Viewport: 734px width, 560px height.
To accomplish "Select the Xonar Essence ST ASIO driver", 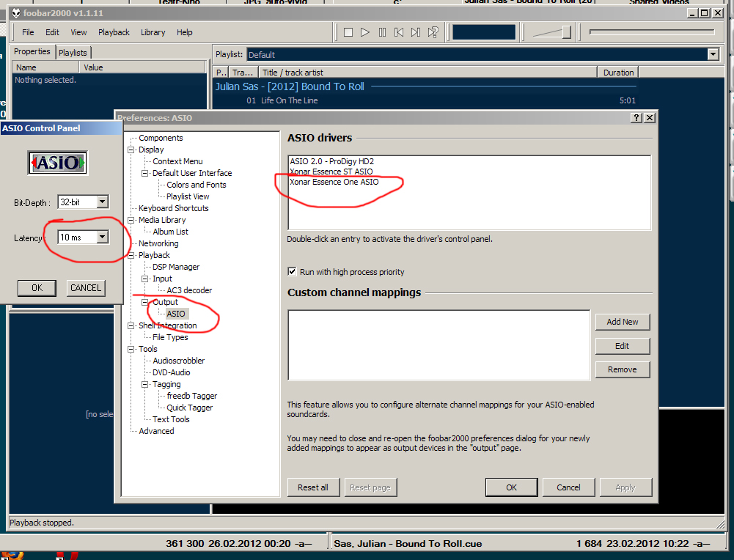I will tap(331, 172).
